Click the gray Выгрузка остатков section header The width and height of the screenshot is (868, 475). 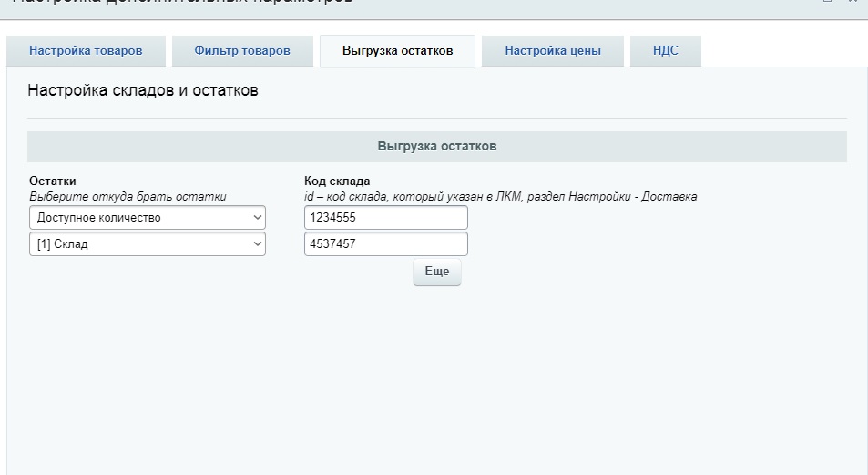(436, 146)
